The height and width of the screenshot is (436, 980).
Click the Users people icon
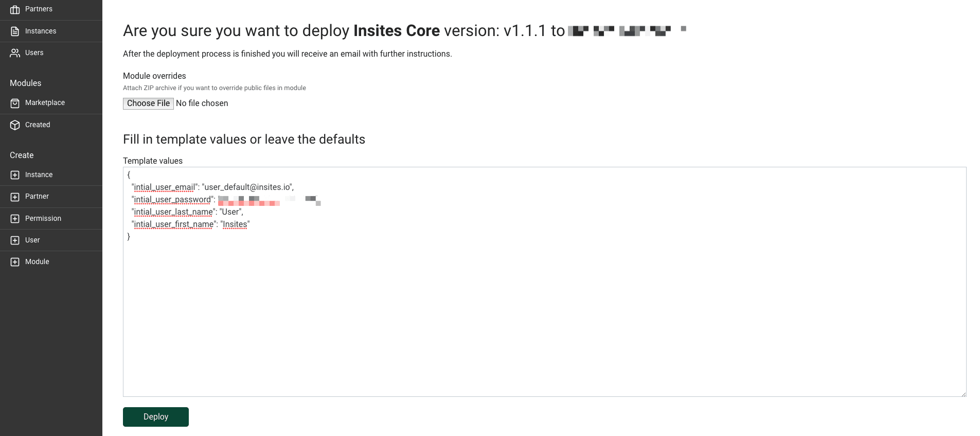tap(15, 53)
